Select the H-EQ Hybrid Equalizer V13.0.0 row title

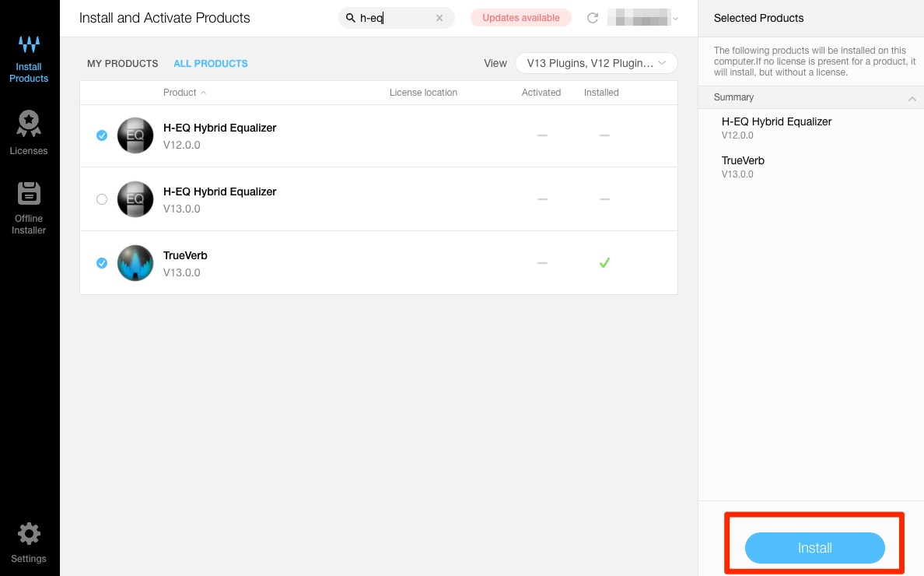(x=220, y=191)
